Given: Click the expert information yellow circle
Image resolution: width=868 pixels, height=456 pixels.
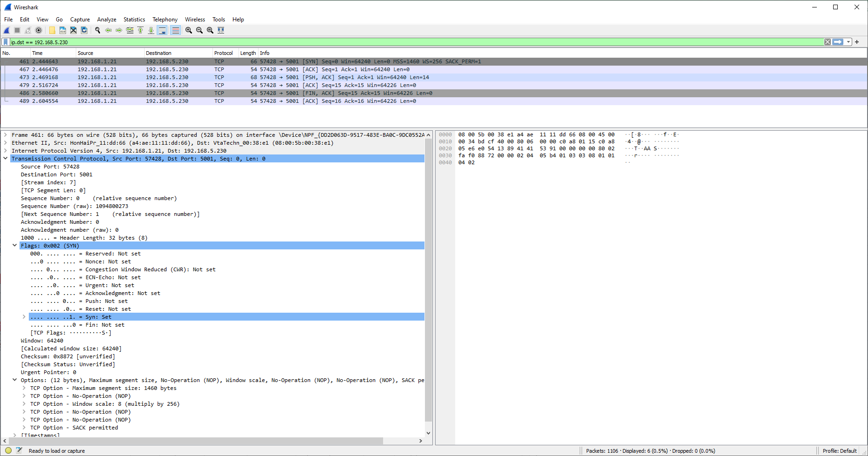Looking at the screenshot, I should coord(8,450).
